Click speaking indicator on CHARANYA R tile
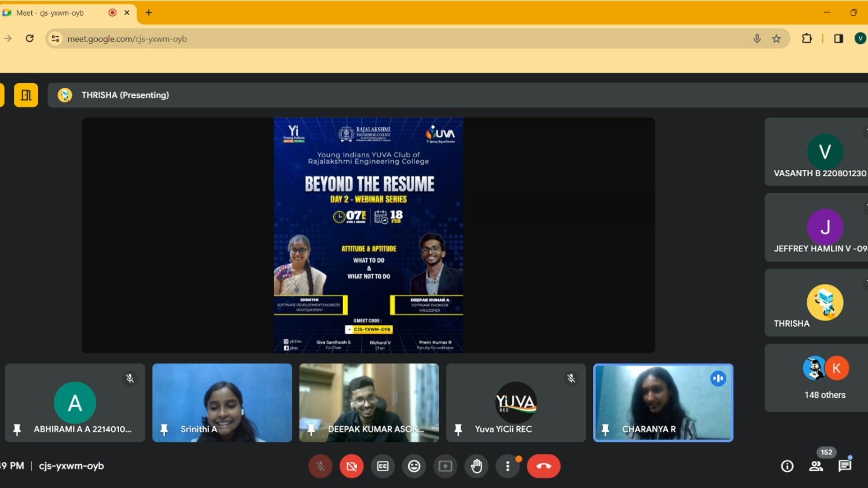Screen dimensions: 868x488 [718, 379]
